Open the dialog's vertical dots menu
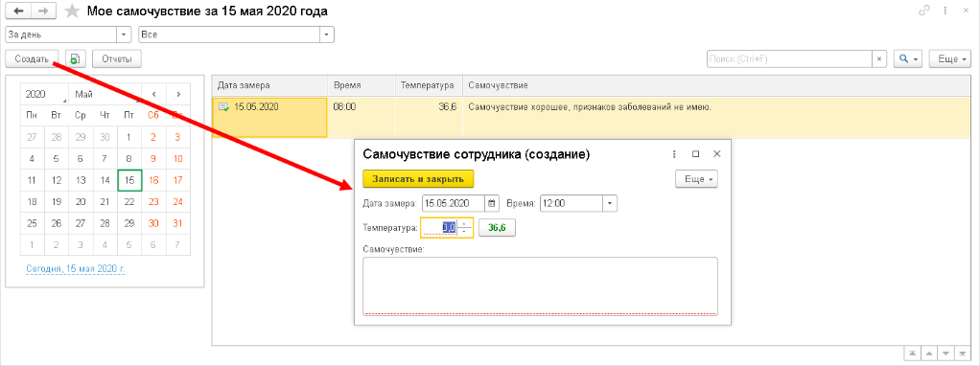Screen dimensions: 980x366 tap(674, 153)
